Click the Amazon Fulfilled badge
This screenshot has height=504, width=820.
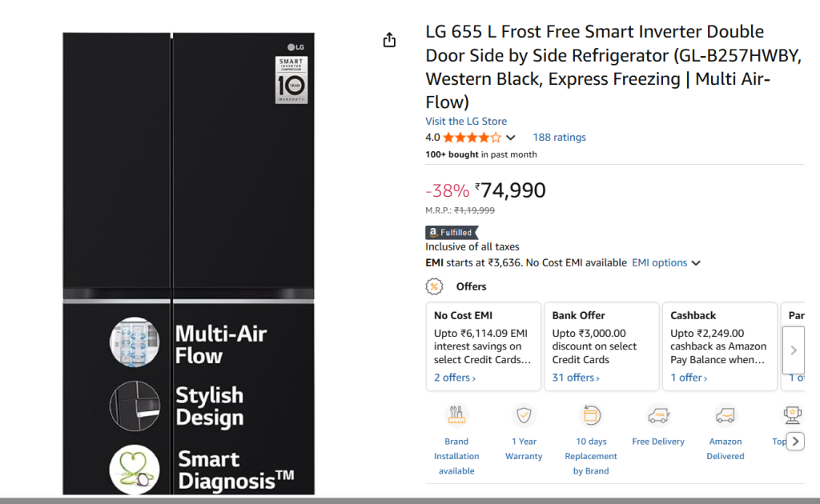click(x=452, y=233)
